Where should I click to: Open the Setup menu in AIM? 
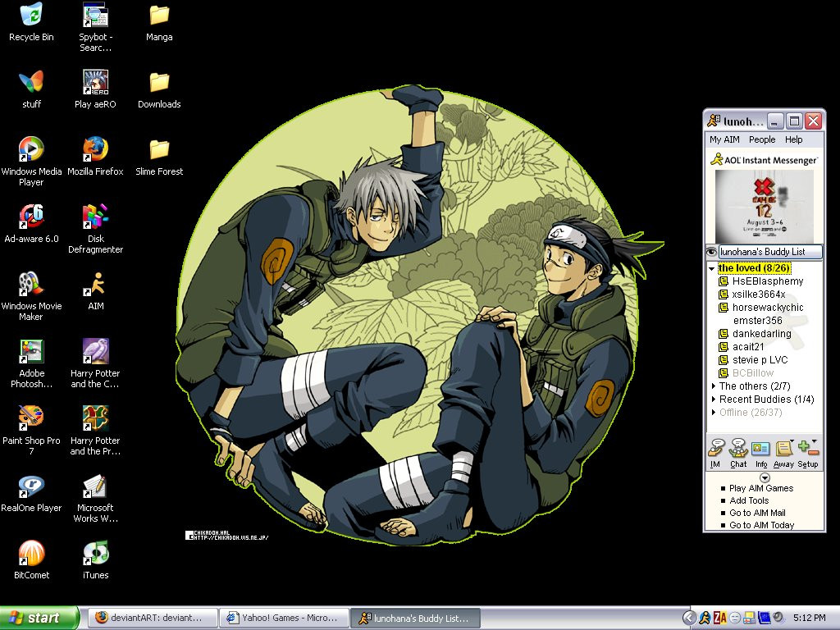807,453
